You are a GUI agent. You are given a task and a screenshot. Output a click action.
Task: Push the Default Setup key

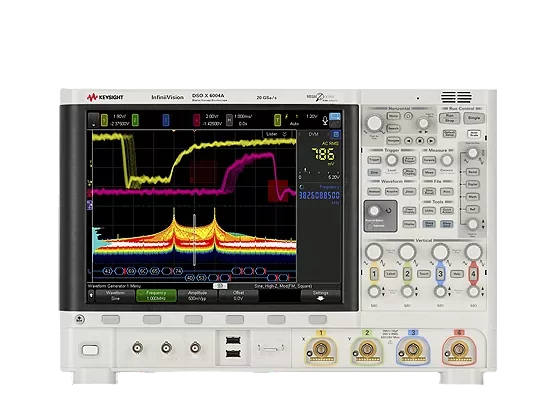(449, 134)
